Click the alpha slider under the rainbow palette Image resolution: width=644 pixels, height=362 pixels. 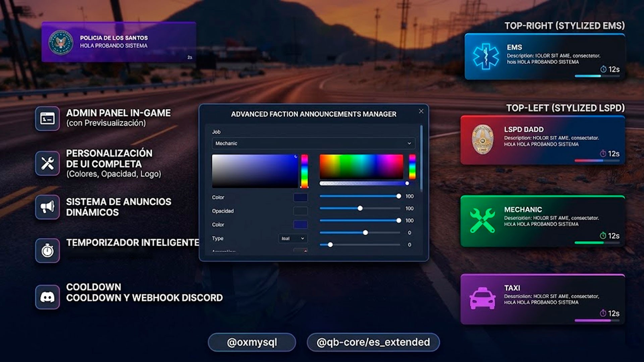click(364, 183)
